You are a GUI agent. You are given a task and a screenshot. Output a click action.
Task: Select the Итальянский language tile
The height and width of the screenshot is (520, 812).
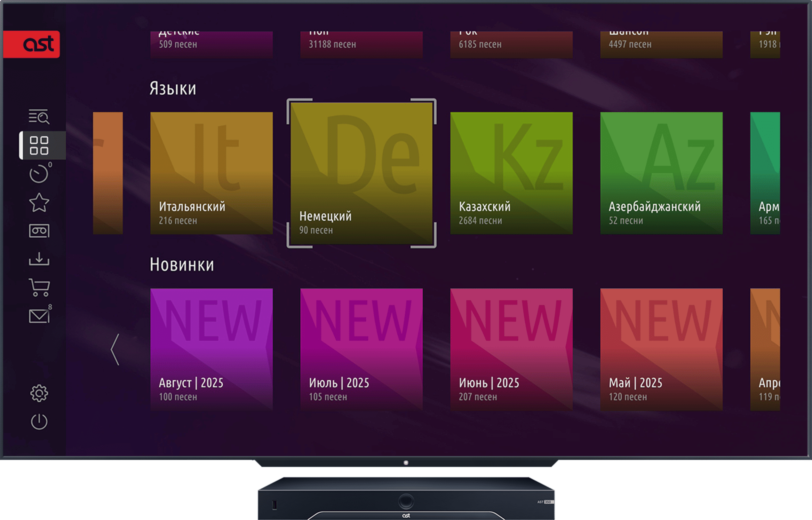point(211,173)
